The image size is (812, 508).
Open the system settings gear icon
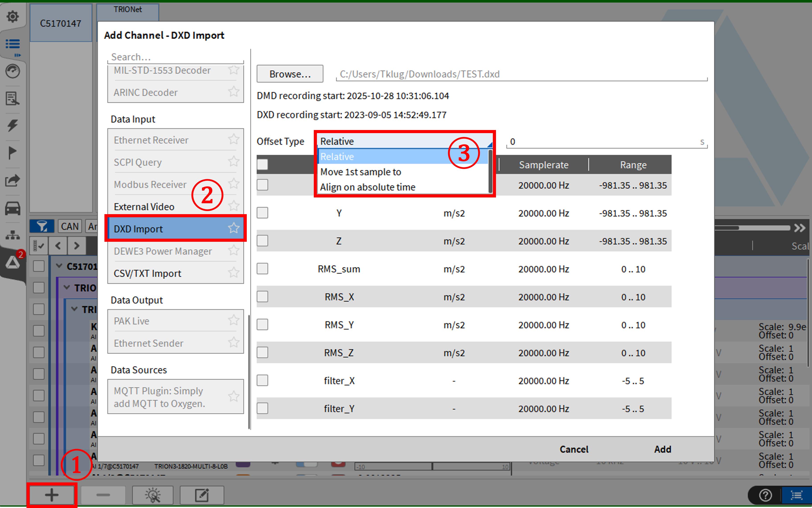13,16
